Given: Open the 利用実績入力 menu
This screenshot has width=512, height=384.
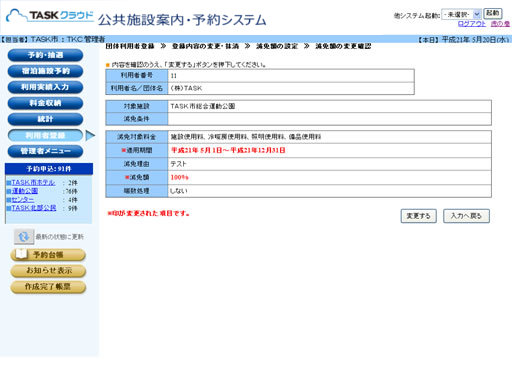Looking at the screenshot, I should click(x=45, y=87).
